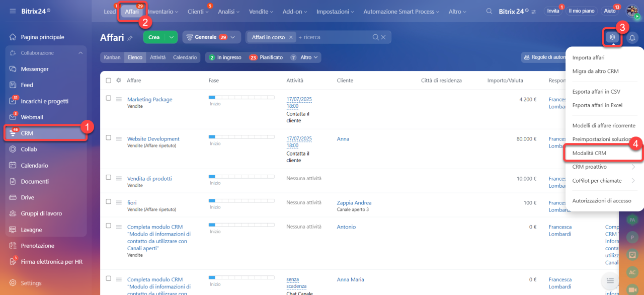Open the user profile avatar
Screen dimensions: 644x295
[x=632, y=11]
